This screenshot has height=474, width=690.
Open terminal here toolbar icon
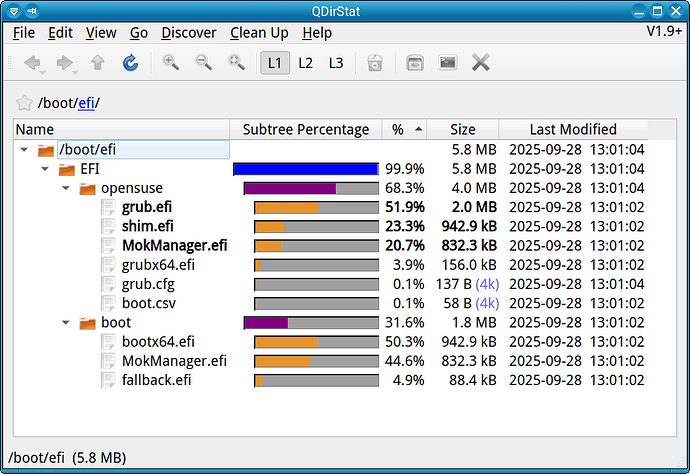[x=447, y=63]
